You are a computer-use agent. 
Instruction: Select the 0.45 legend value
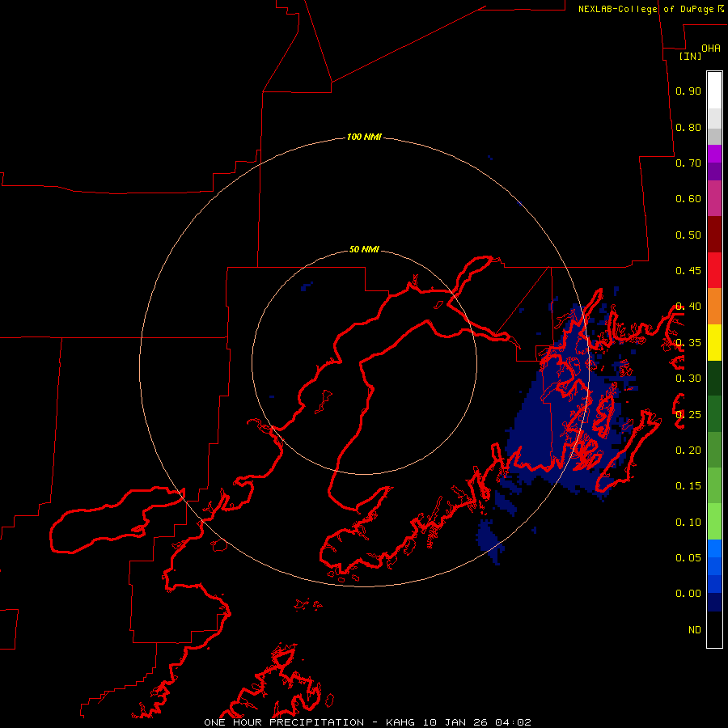tap(688, 271)
